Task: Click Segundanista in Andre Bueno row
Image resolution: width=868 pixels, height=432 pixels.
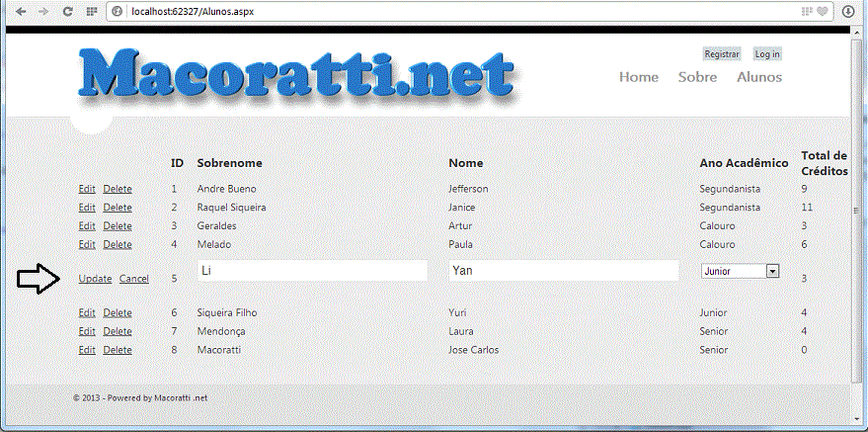Action: 730,189
